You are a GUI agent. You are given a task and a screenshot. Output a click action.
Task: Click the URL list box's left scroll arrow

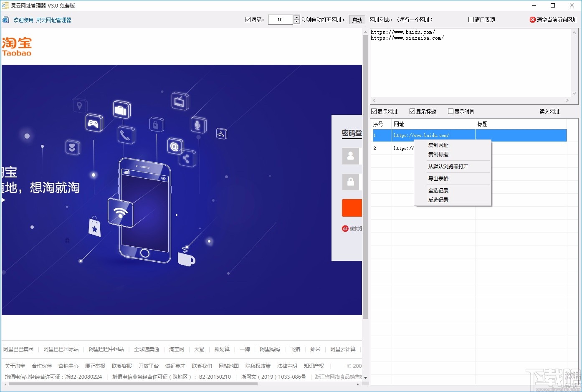[x=374, y=101]
